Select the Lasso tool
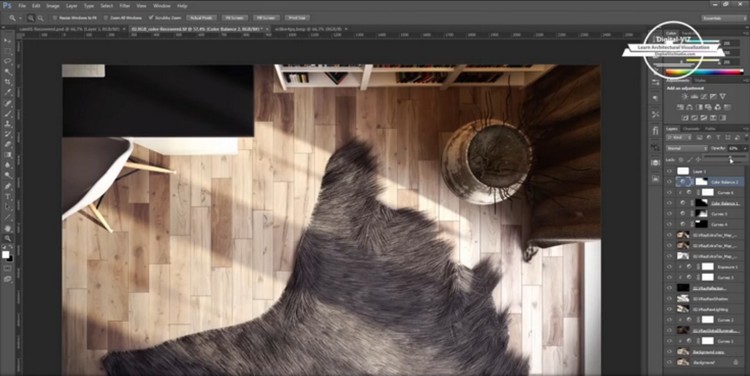Screen dimensions: 750x376 (8, 61)
